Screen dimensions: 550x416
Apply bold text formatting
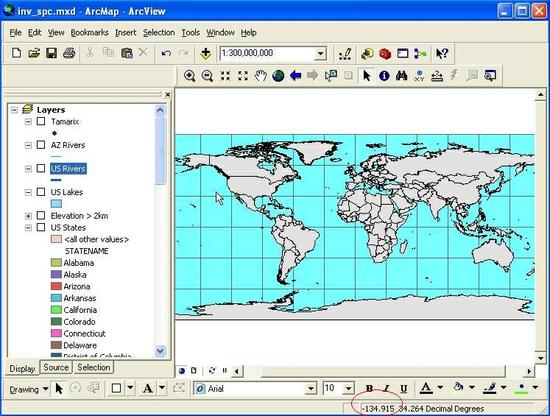pos(369,389)
